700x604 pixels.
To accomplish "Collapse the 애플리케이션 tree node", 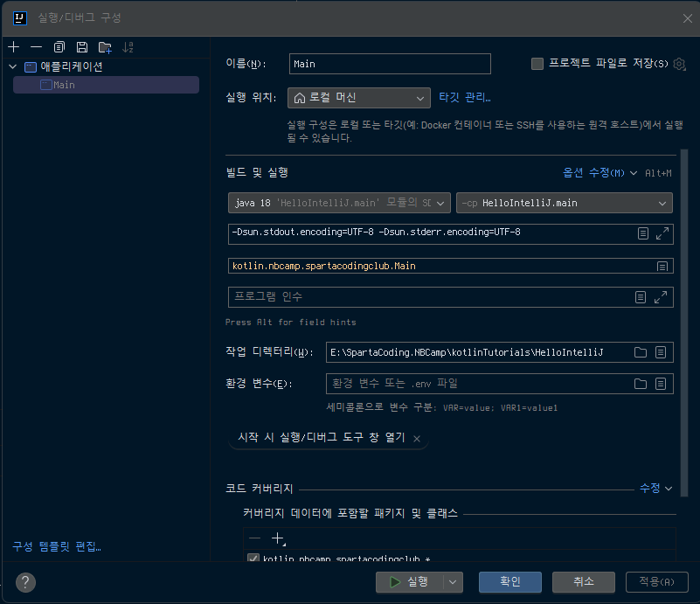I will click(12, 66).
